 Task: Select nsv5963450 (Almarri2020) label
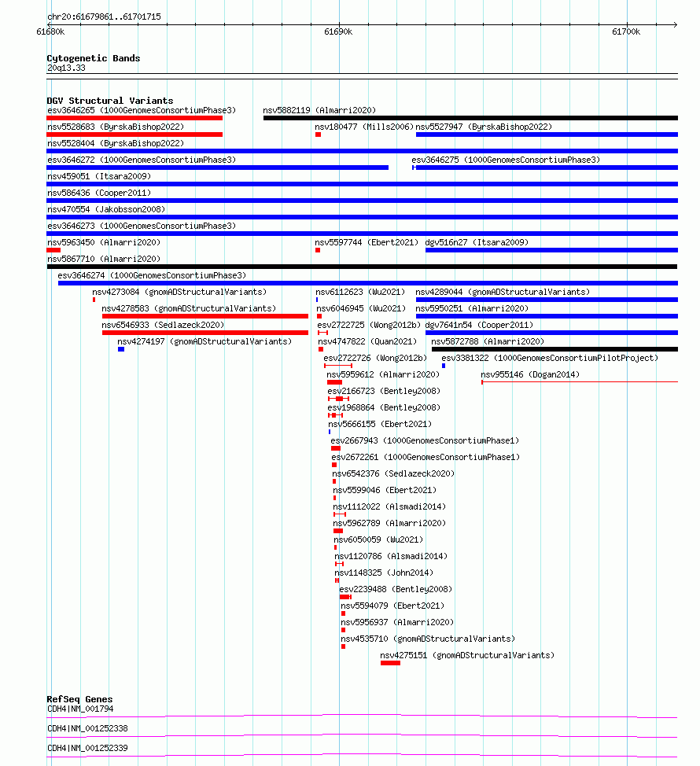pyautogui.click(x=104, y=243)
